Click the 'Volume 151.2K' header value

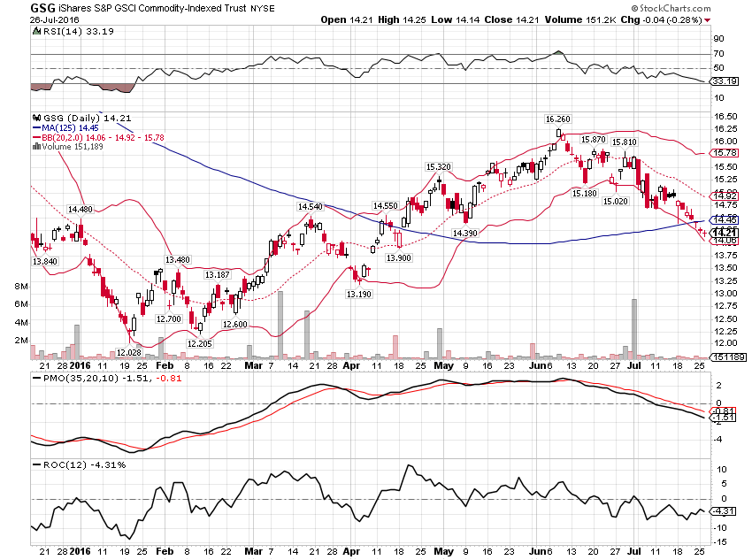[580, 19]
